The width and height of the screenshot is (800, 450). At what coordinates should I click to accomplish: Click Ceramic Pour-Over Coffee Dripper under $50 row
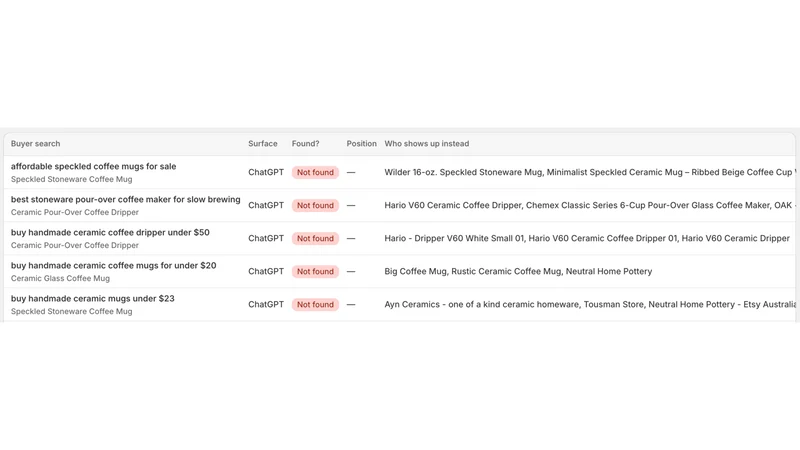coord(74,245)
